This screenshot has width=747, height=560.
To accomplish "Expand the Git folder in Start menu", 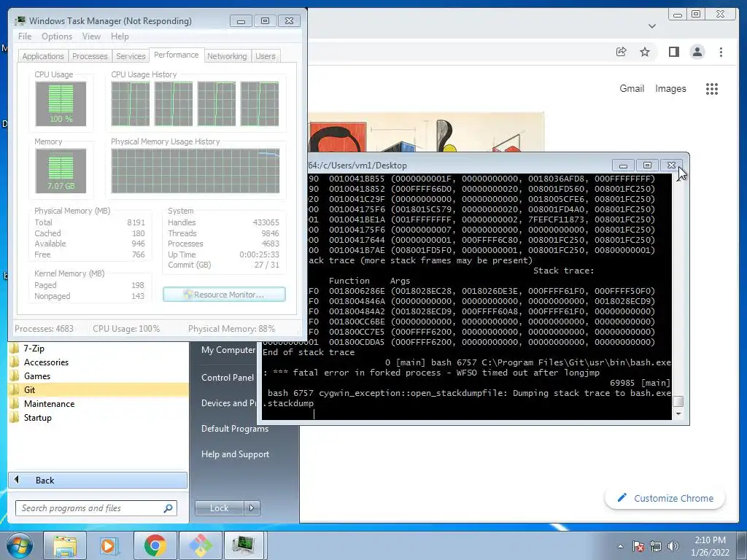I will [x=98, y=389].
